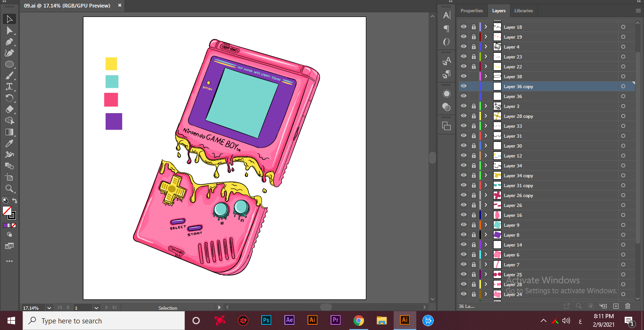
Task: Select the Direct Selection tool
Action: (x=9, y=31)
